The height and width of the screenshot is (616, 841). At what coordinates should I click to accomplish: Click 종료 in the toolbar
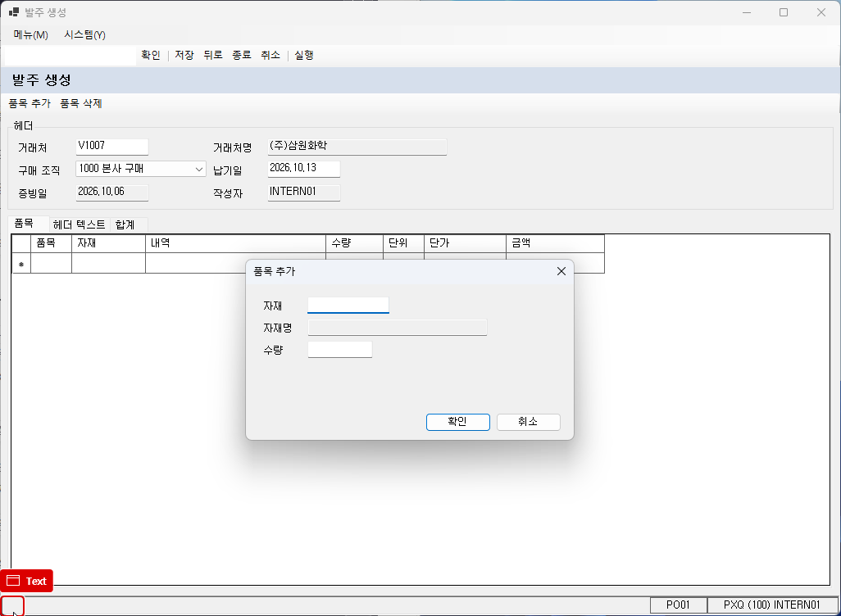pyautogui.click(x=242, y=55)
